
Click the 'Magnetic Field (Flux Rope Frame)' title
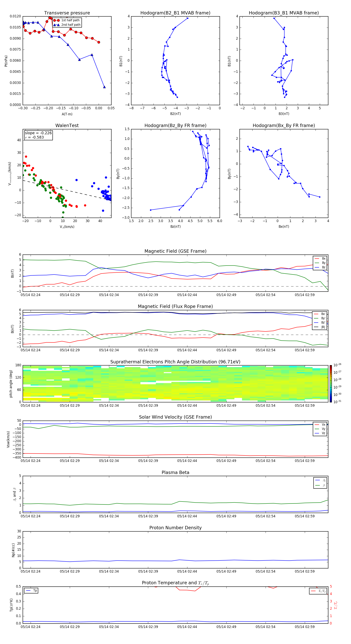[175, 306]
